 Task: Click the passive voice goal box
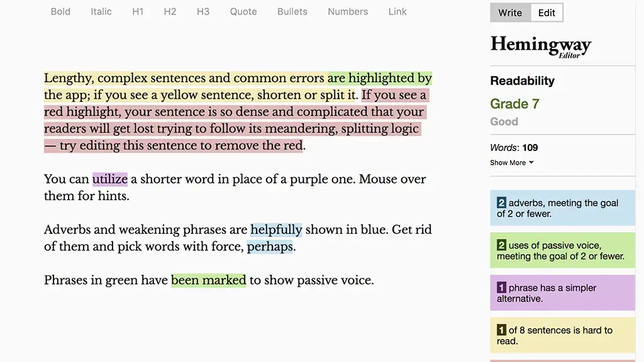point(562,250)
